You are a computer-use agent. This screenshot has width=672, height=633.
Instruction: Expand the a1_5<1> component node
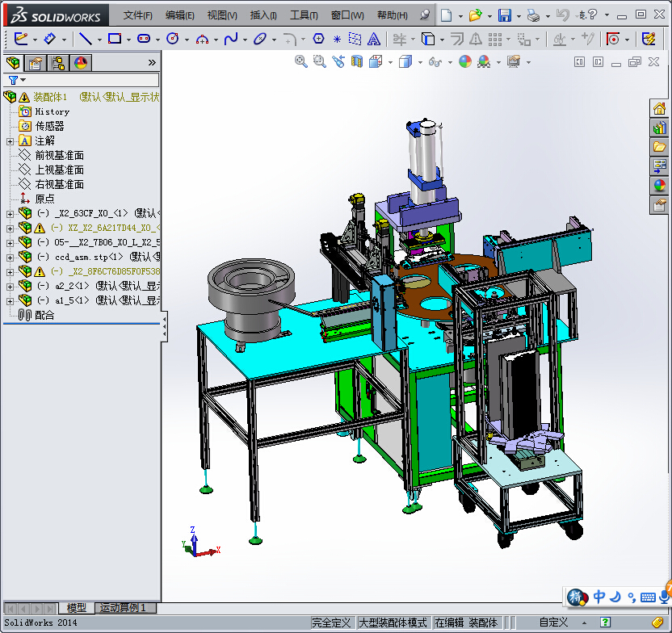(x=10, y=301)
